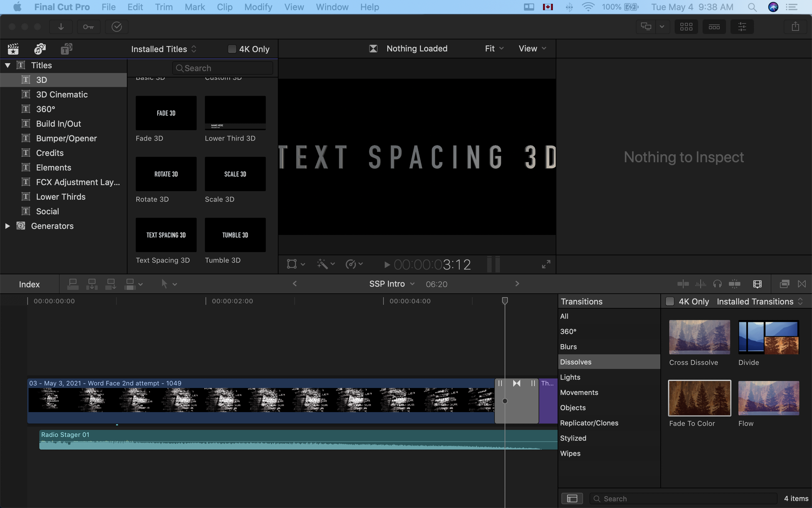This screenshot has height=508, width=812.
Task: Click the transition icon on the timeline clip
Action: point(517,383)
